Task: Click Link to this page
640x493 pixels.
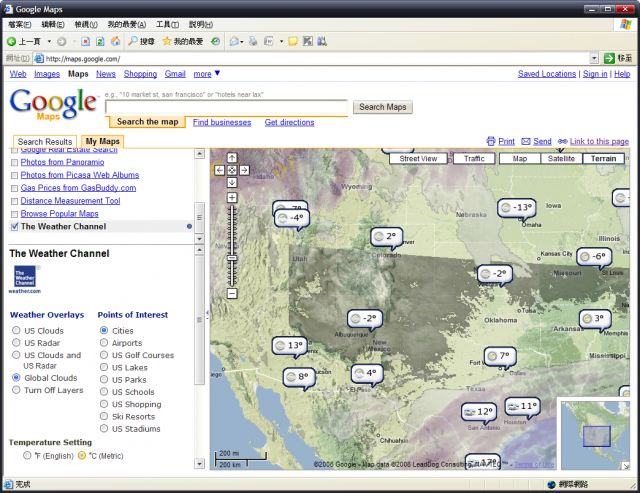Action: pos(599,142)
